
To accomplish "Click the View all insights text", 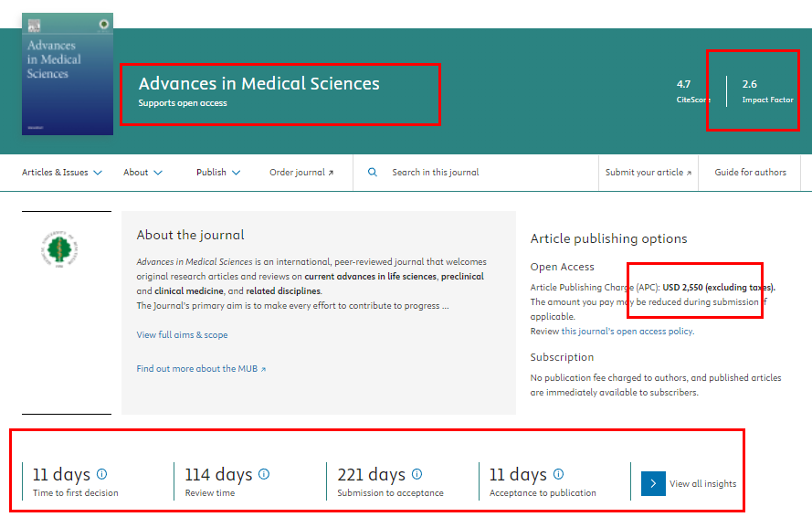I will tap(702, 483).
